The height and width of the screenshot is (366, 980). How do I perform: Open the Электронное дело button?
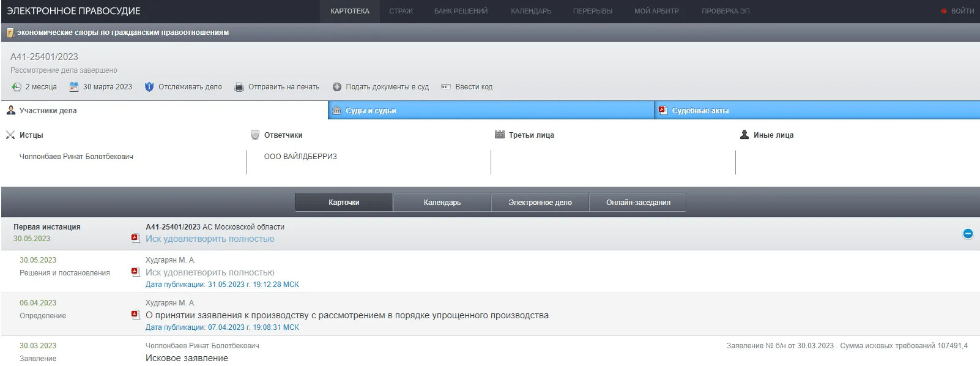coord(540,203)
